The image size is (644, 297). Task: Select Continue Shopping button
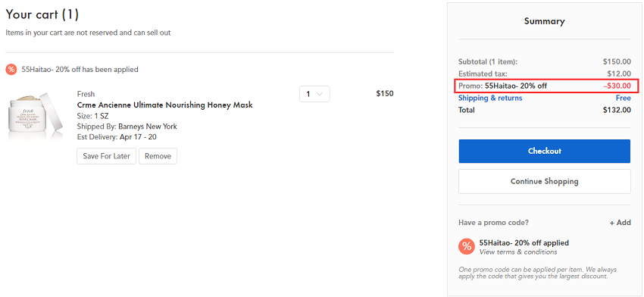(545, 181)
